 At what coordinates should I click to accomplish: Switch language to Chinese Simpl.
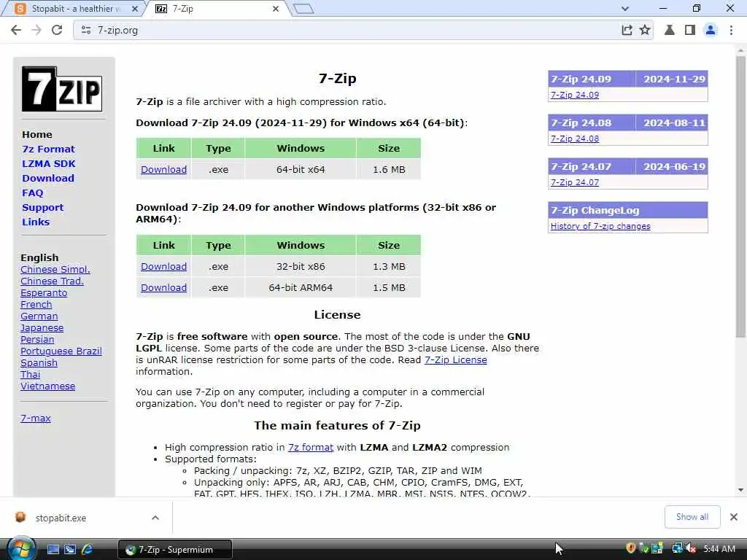(55, 270)
